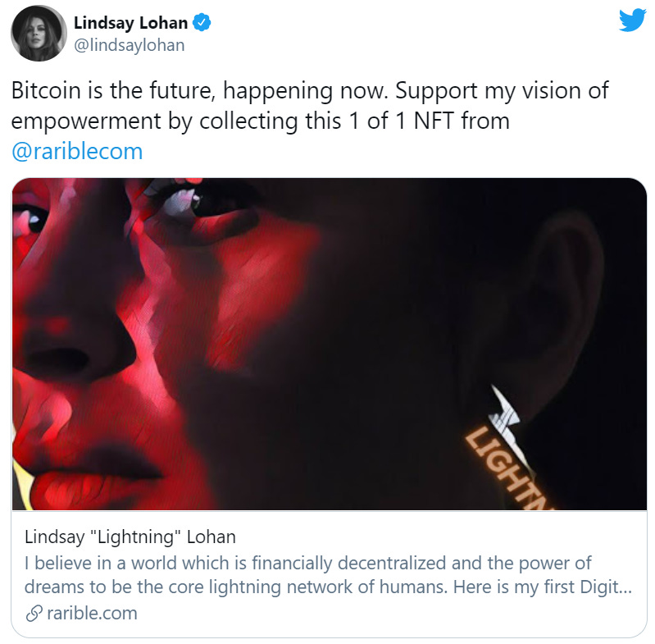Viewport: 655px width, 644px height.
Task: Click the tweet text "Bitcoin is the future"
Action: 113,91
